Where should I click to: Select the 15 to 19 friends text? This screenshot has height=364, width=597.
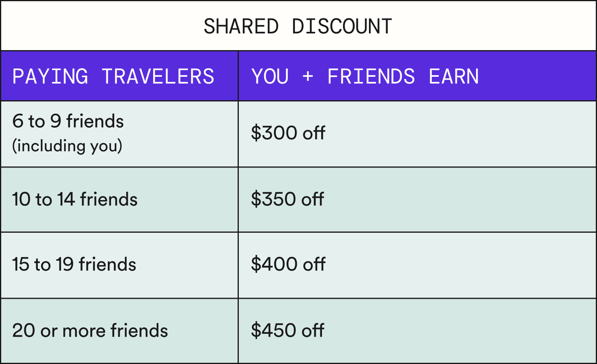[x=74, y=265]
